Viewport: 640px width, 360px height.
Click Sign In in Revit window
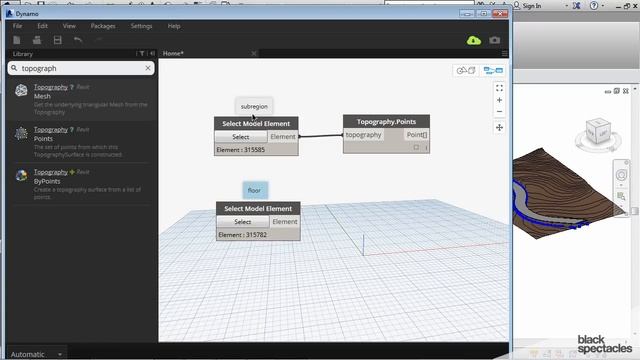pos(531,6)
